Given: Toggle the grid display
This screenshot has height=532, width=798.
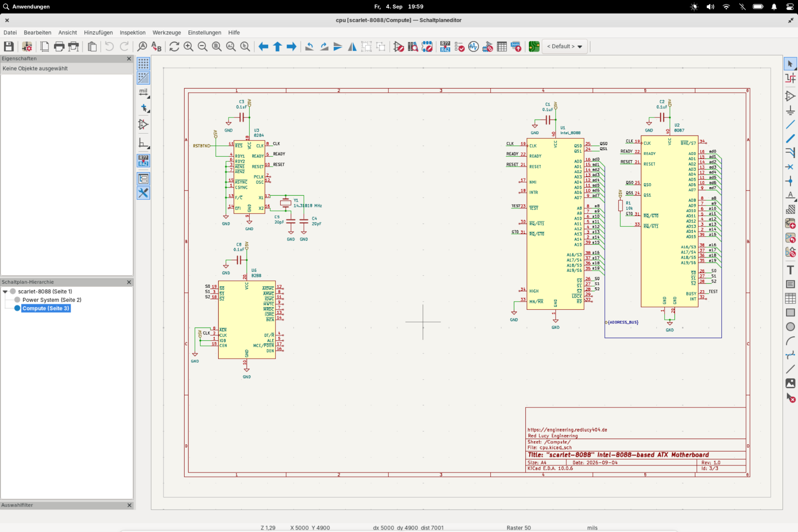Looking at the screenshot, I should (x=143, y=64).
